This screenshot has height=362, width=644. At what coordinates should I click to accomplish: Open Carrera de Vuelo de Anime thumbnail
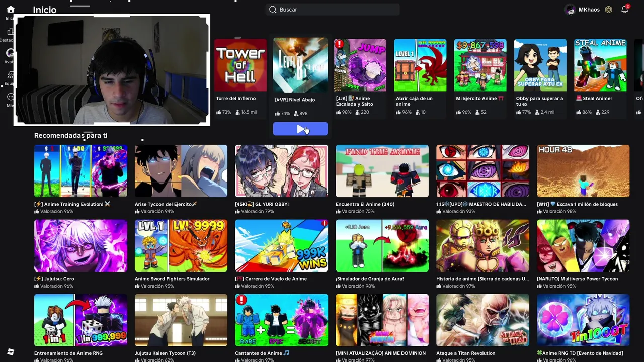pyautogui.click(x=281, y=245)
